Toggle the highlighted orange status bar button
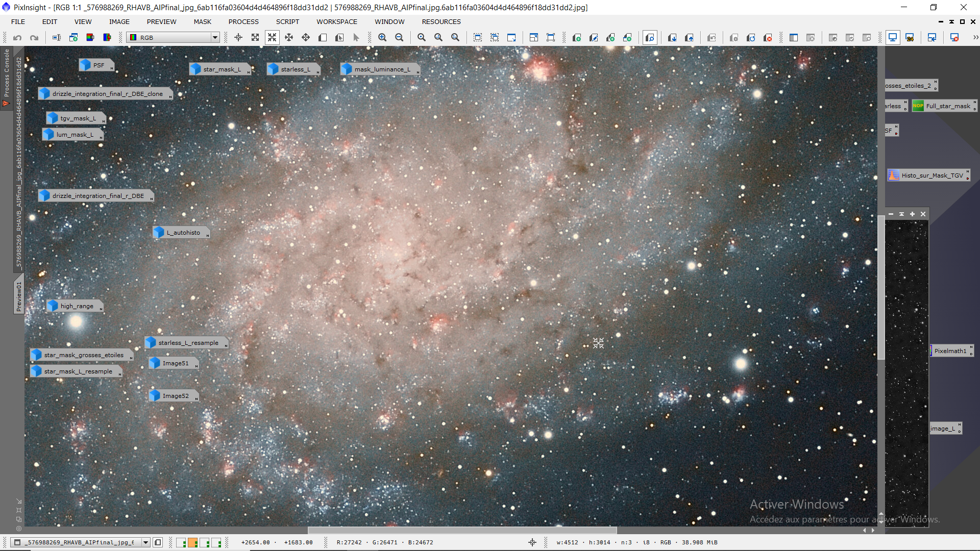This screenshot has height=551, width=980. pyautogui.click(x=193, y=542)
